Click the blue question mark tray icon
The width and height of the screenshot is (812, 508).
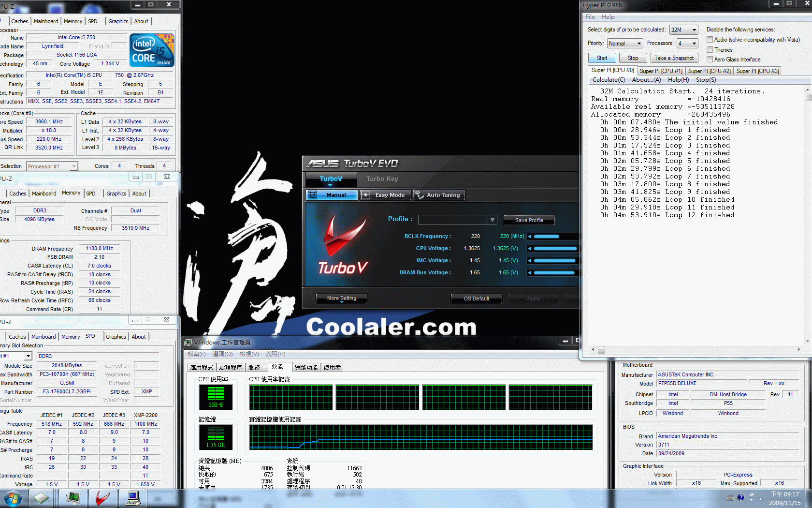click(x=740, y=498)
